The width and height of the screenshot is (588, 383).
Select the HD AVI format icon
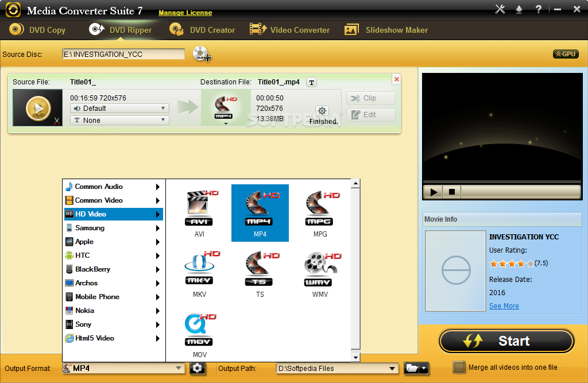coord(199,212)
